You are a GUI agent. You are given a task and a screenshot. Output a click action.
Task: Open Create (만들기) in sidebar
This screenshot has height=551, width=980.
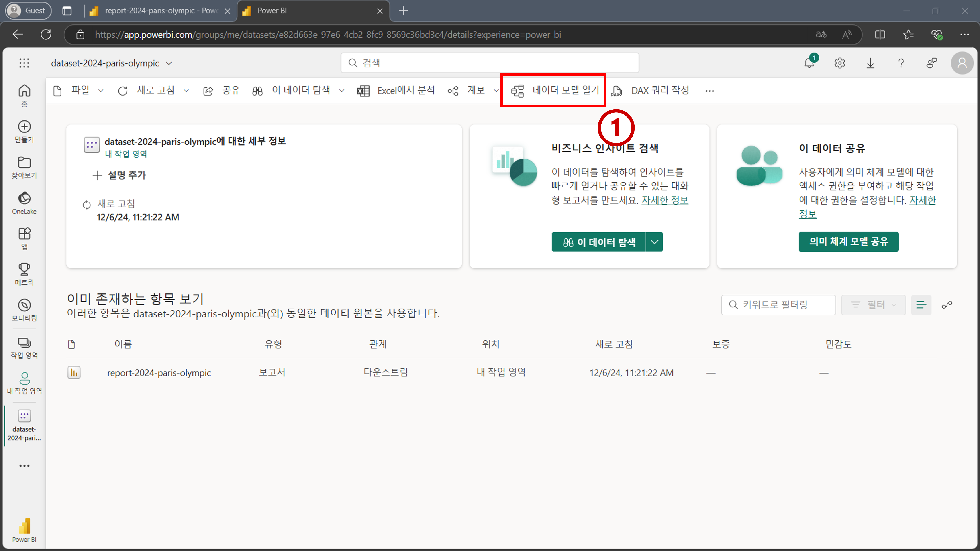coord(24,132)
